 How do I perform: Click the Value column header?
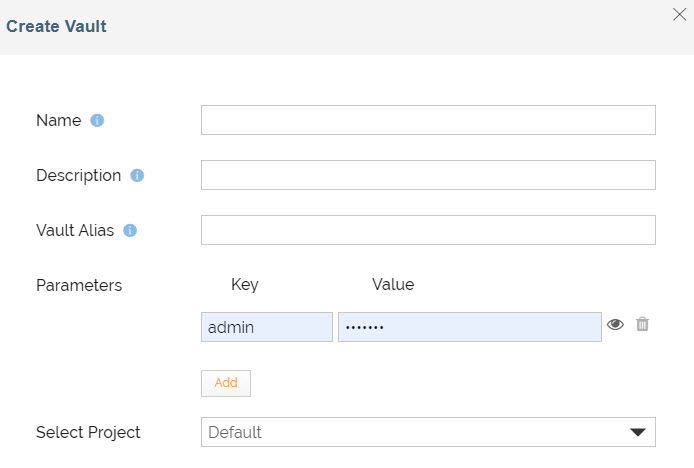coord(393,285)
